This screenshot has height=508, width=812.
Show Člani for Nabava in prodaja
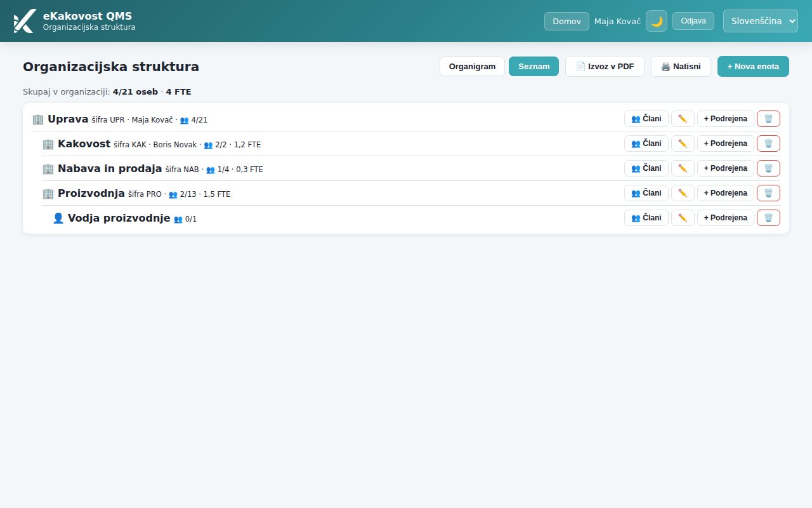tap(646, 168)
